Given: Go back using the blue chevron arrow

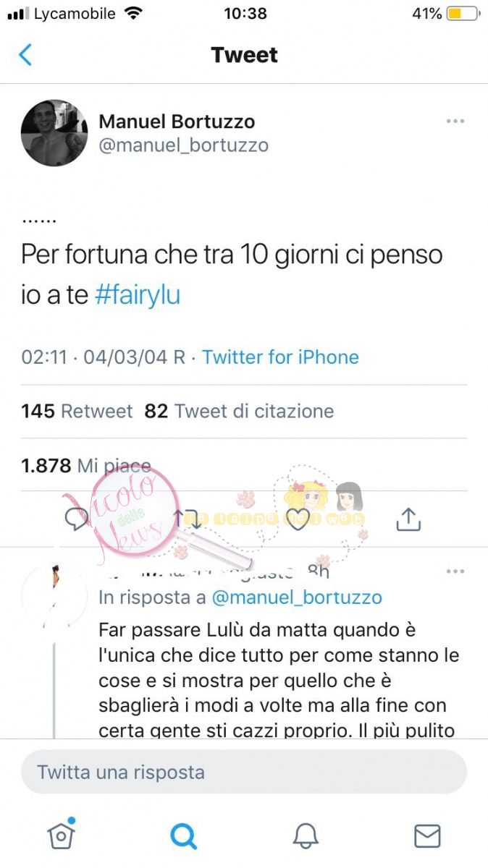Looking at the screenshot, I should click(25, 55).
